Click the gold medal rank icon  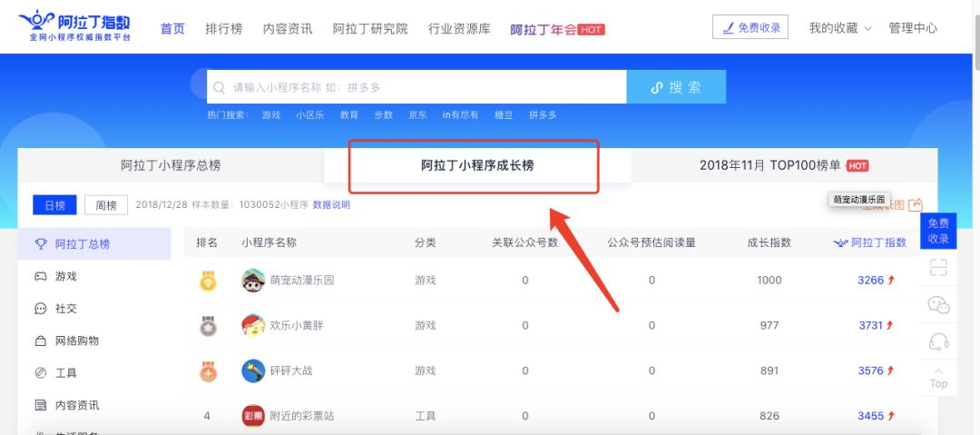coord(208,281)
